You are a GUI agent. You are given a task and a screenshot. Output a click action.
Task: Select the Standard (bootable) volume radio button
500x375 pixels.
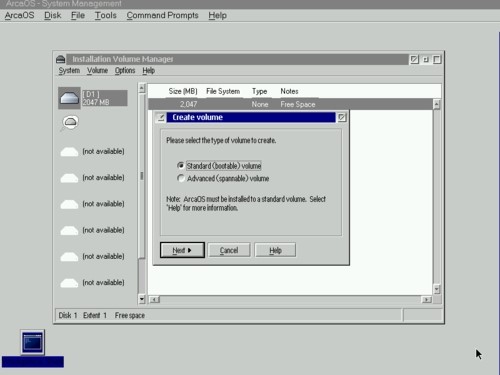tap(181, 166)
